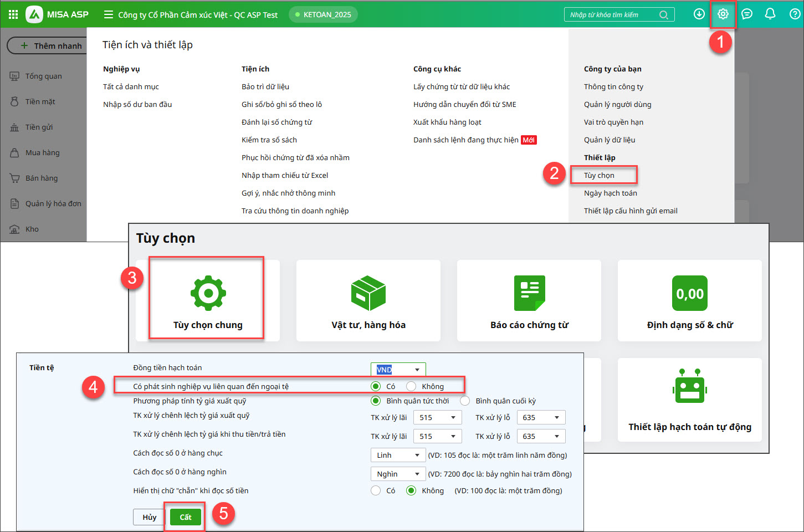Open the chat message icon
Viewport: 804px width, 532px height.
pyautogui.click(x=746, y=14)
